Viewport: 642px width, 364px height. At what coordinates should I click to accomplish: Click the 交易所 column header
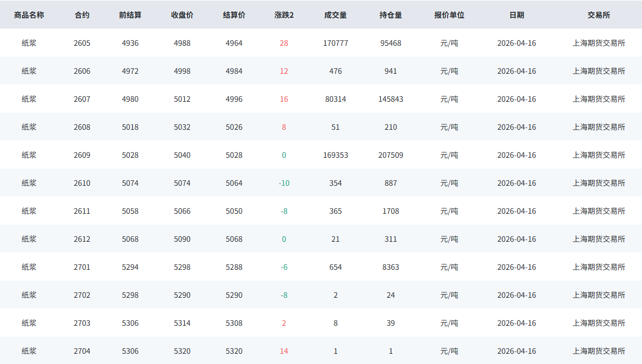598,15
